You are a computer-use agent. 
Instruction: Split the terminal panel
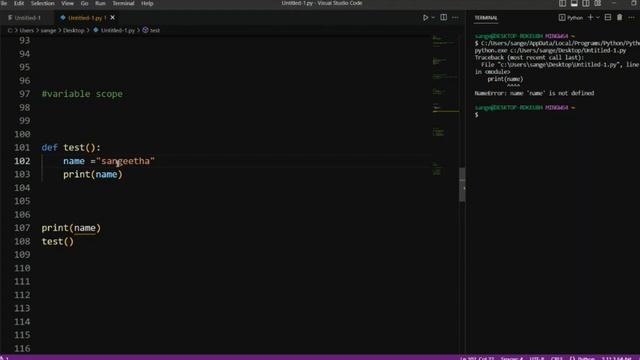tap(608, 18)
